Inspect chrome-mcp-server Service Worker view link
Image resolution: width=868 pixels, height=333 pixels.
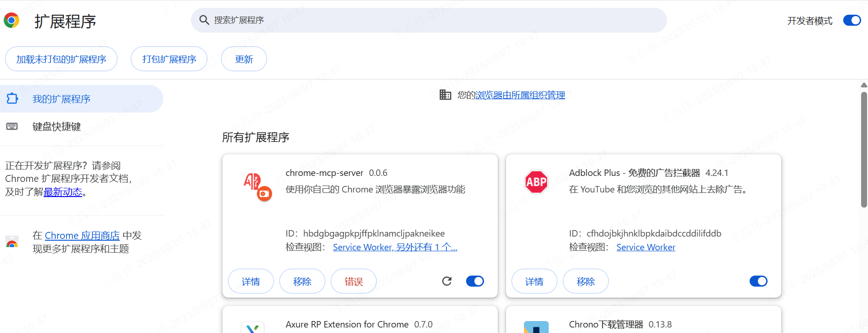coord(395,247)
